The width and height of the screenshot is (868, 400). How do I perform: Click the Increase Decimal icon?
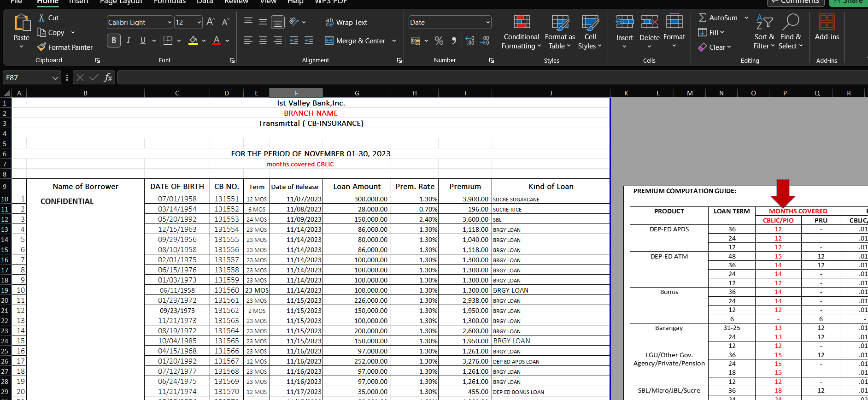click(469, 41)
